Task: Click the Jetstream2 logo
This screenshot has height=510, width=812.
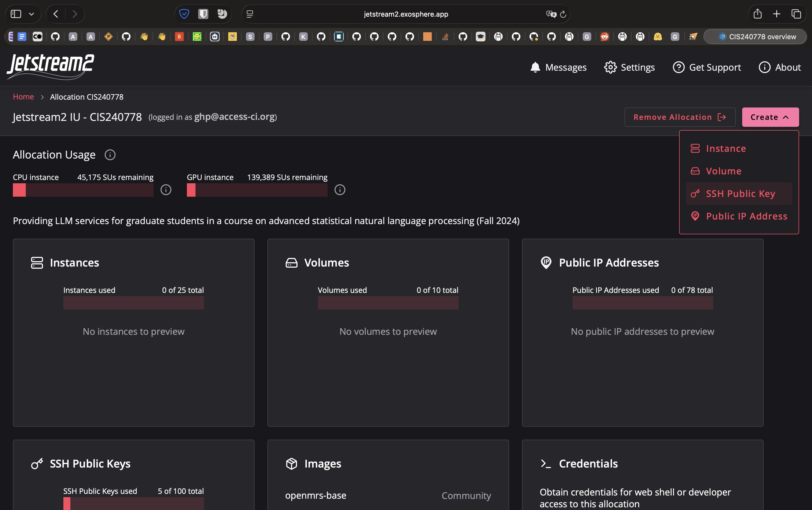Action: coord(50,67)
